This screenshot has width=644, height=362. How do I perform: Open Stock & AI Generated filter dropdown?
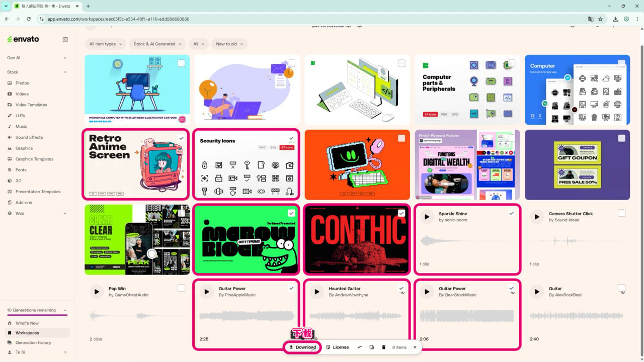[157, 44]
